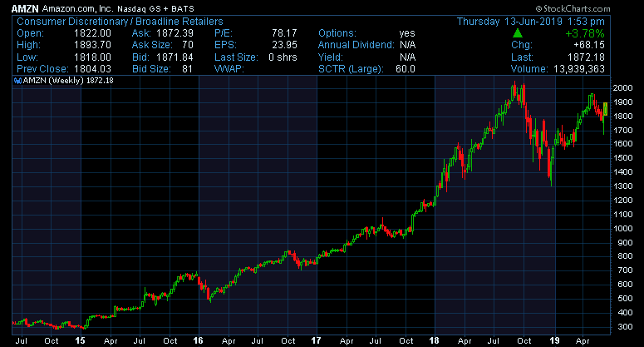This screenshot has width=644, height=347.
Task: Click the date Thursday 13-Jun-2019 1:53 pm
Action: (x=531, y=22)
